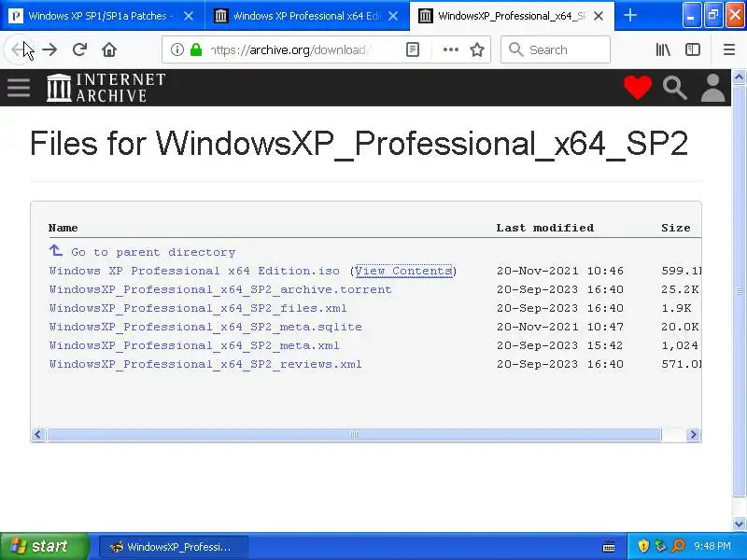
Task: Download Windows XP Professional x64 Edition.iso
Action: tap(194, 271)
